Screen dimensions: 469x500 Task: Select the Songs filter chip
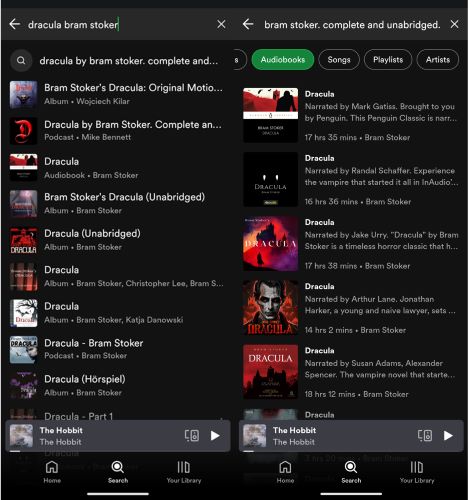[339, 60]
